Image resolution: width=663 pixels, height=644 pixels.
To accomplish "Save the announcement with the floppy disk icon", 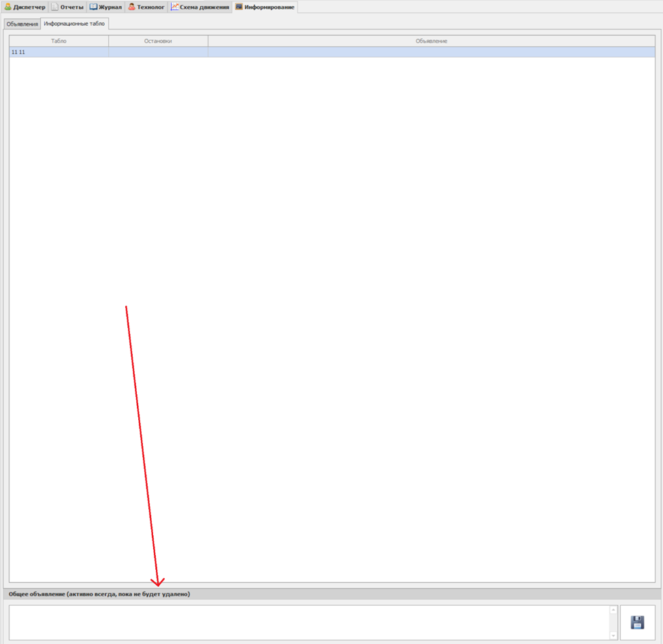I will (637, 622).
